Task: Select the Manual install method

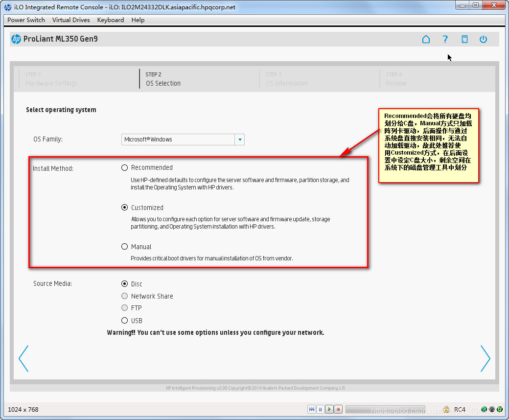Action: coord(124,247)
